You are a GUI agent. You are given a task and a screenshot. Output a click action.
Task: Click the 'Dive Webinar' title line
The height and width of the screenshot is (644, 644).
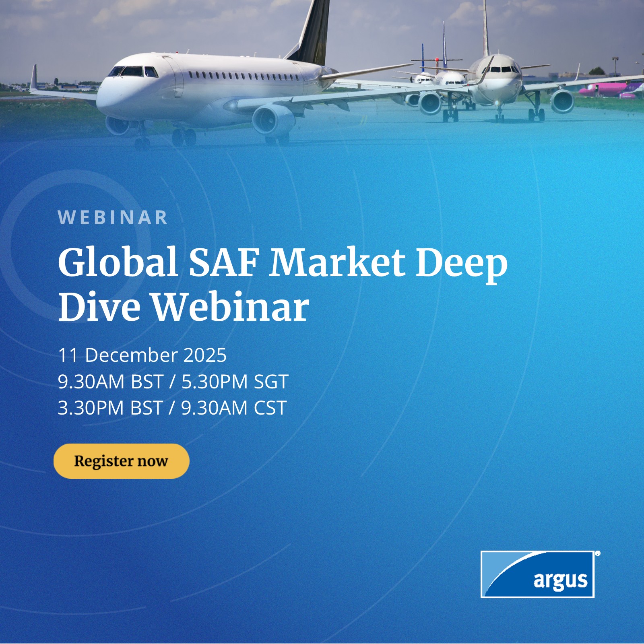(184, 307)
